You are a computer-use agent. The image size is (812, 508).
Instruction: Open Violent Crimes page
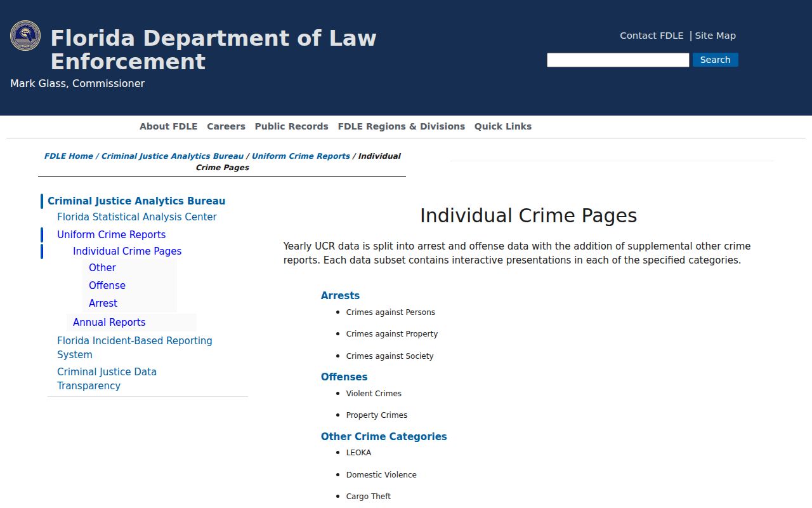pos(374,394)
